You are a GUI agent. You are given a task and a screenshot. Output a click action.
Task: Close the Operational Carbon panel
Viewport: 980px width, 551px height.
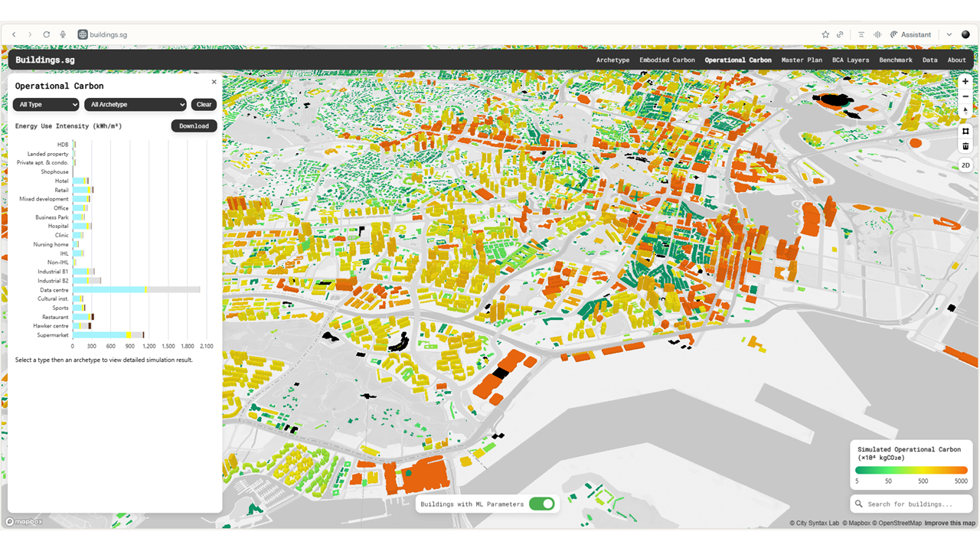click(x=214, y=82)
